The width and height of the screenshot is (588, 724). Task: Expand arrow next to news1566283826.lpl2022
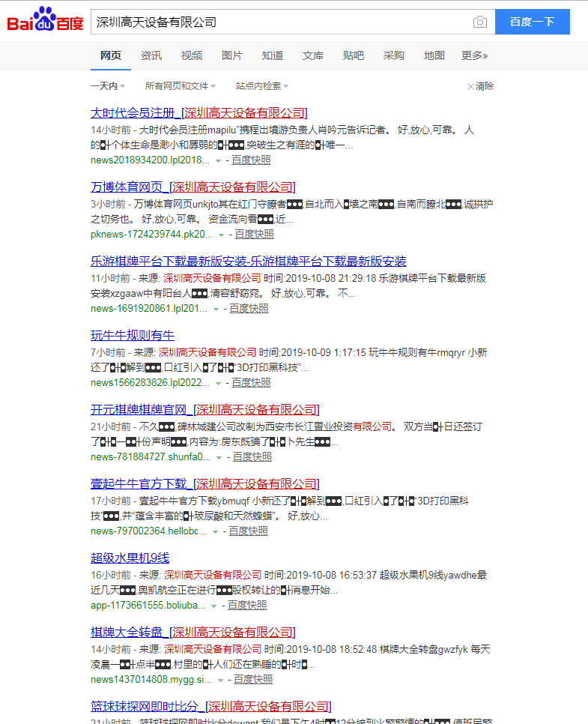pyautogui.click(x=218, y=383)
